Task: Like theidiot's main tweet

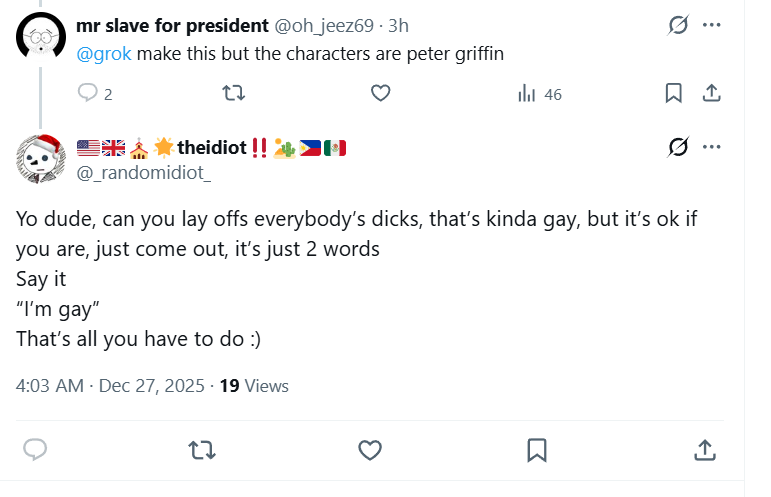Action: (370, 450)
